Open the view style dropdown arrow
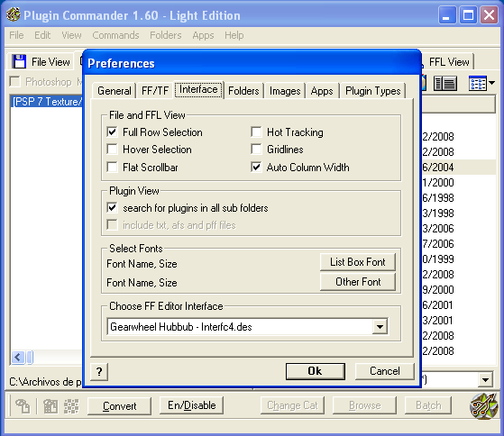Image resolution: width=504 pixels, height=436 pixels. (491, 83)
